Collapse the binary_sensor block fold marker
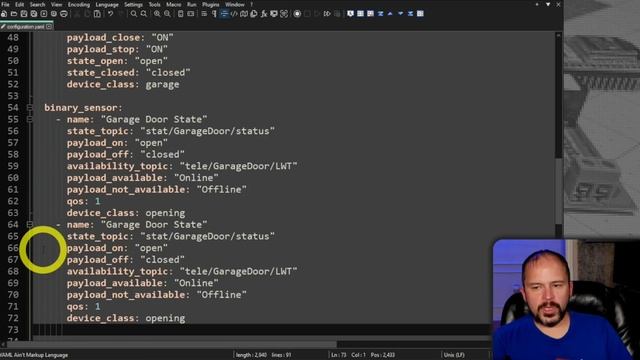Image resolution: width=640 pixels, height=360 pixels. (29, 108)
